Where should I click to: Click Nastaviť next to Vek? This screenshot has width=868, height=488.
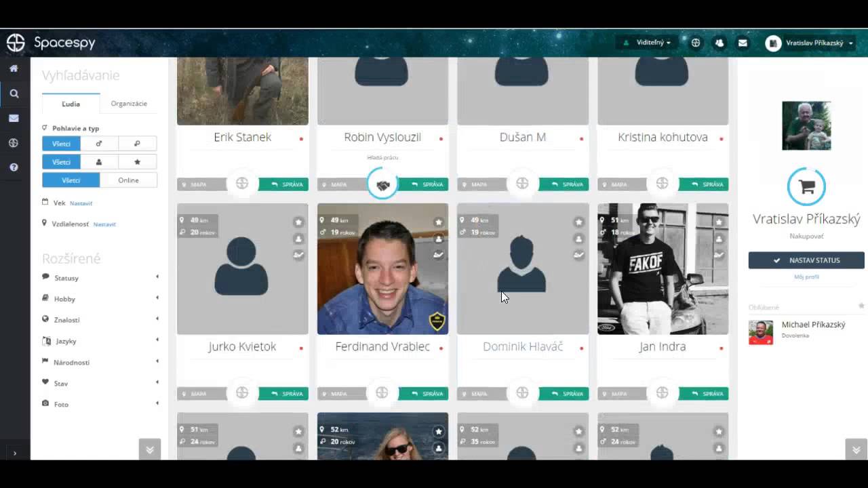tap(81, 203)
